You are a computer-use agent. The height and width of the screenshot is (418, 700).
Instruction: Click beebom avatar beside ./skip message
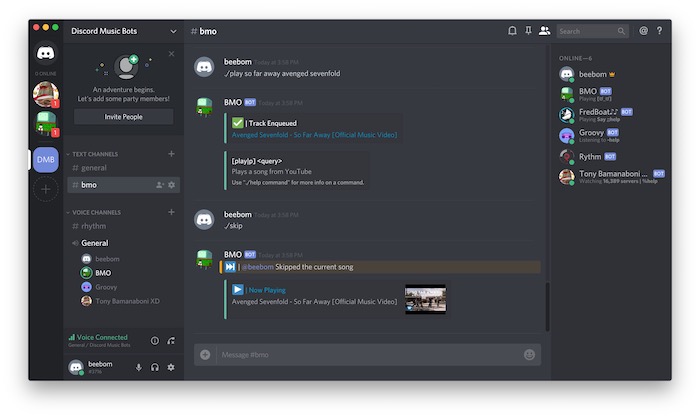pyautogui.click(x=204, y=219)
